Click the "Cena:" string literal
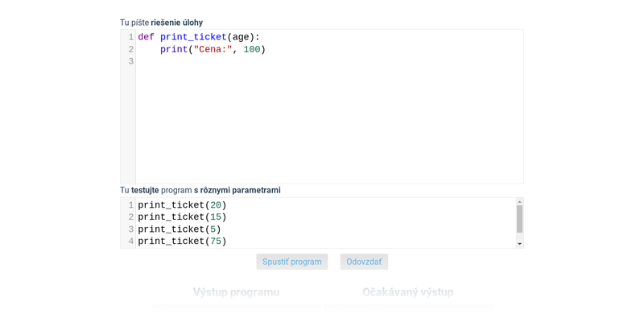 pyautogui.click(x=213, y=50)
